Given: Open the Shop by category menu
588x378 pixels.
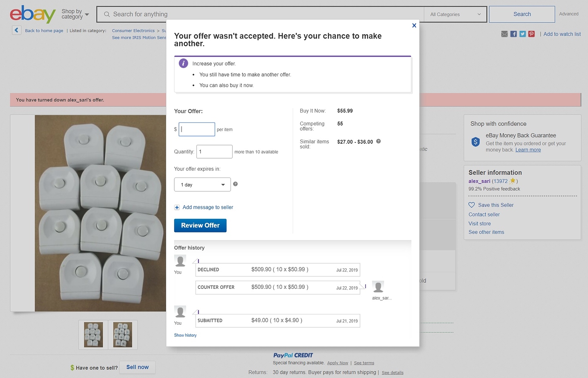Looking at the screenshot, I should click(x=75, y=14).
